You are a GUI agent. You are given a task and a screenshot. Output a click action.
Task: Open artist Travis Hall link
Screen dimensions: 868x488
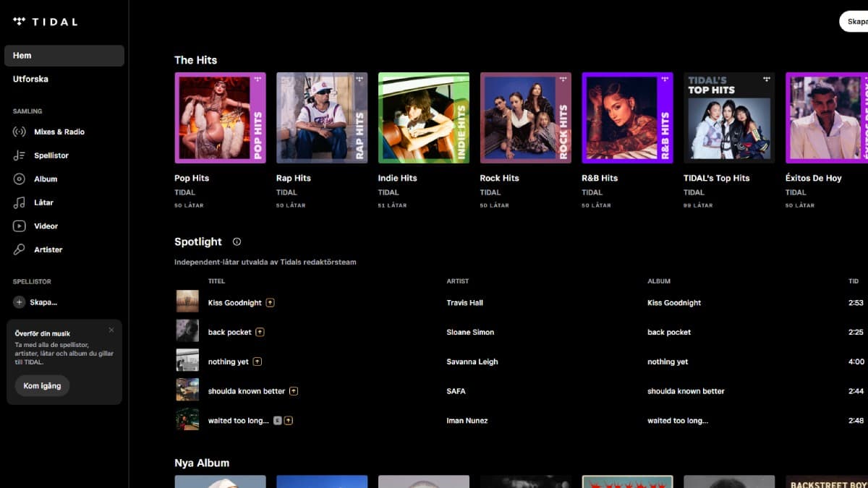click(464, 303)
